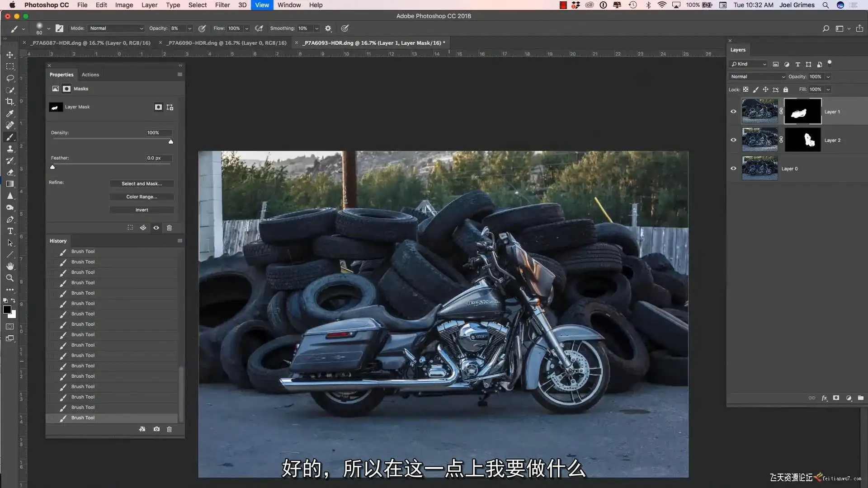Viewport: 868px width, 488px height.
Task: Open the Filter menu
Action: 222,5
